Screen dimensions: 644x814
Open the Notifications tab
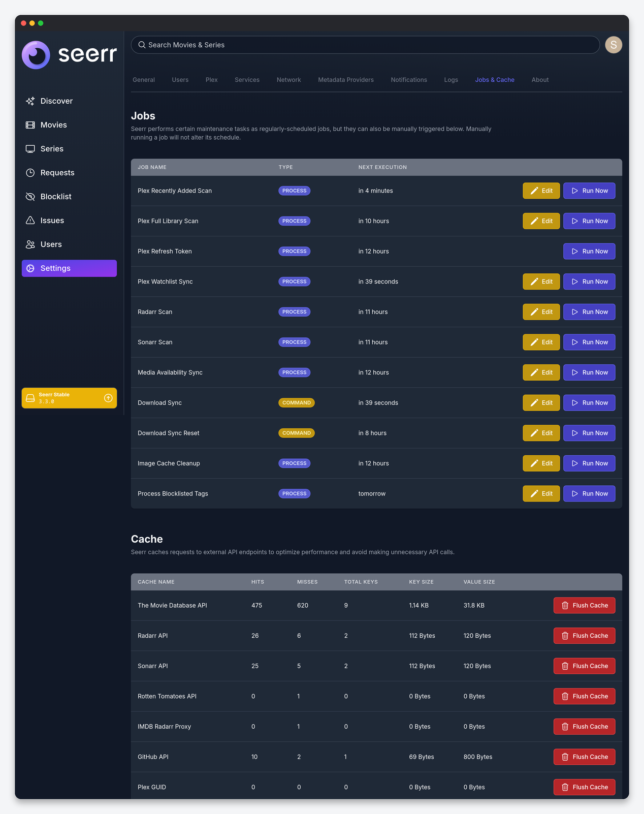(409, 80)
